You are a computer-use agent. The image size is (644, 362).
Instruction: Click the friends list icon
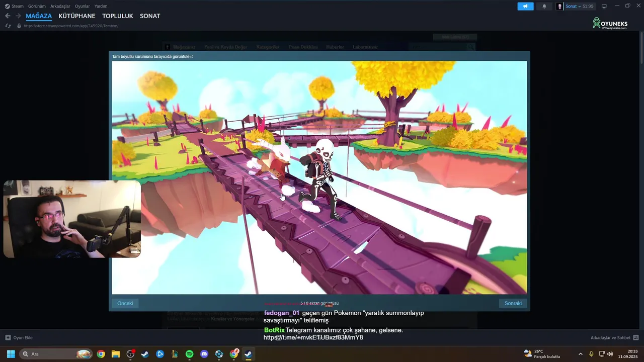(x=636, y=338)
